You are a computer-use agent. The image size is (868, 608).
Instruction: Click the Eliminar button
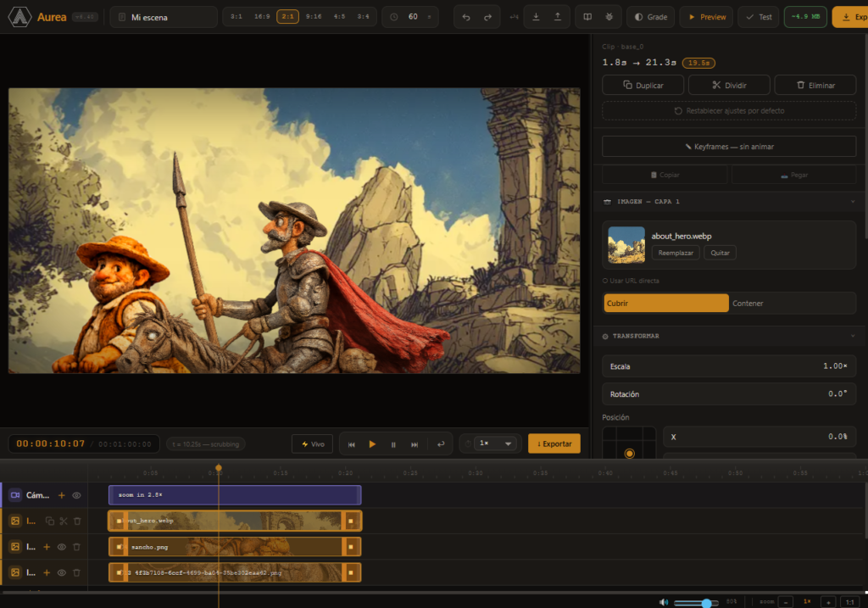pyautogui.click(x=815, y=86)
